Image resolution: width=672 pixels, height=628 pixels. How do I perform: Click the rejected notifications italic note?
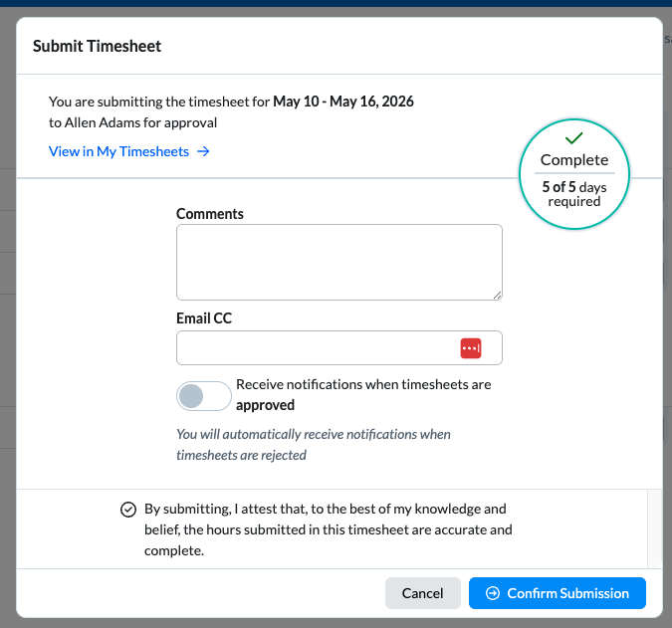point(314,445)
